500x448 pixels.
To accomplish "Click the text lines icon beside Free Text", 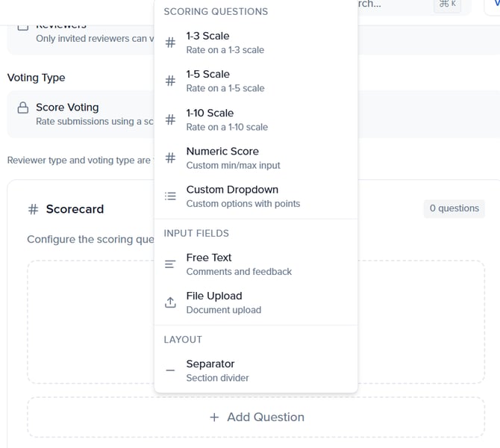I will [170, 264].
